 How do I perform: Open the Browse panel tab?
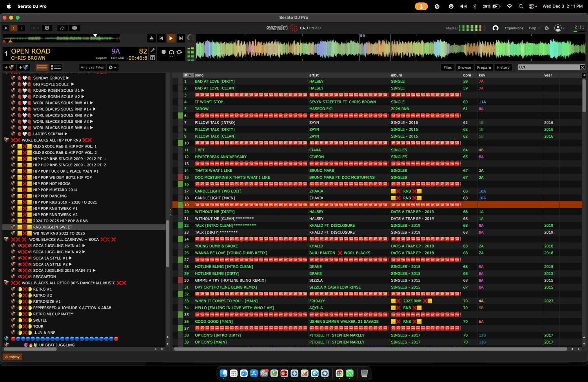click(465, 67)
